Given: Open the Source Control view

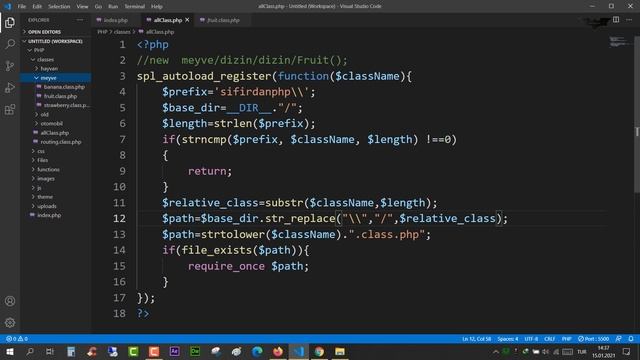Looking at the screenshot, I should (10, 66).
